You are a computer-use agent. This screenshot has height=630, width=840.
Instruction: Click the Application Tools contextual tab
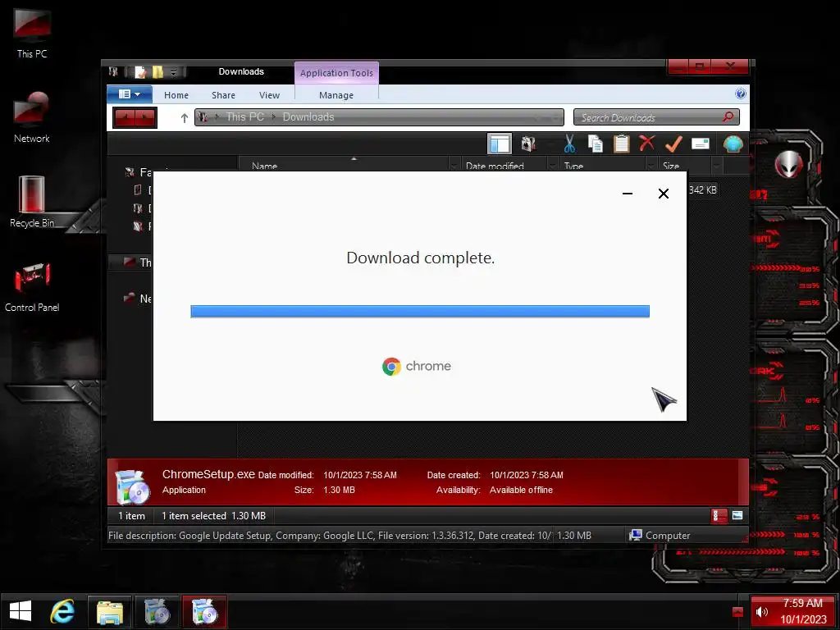pos(336,73)
